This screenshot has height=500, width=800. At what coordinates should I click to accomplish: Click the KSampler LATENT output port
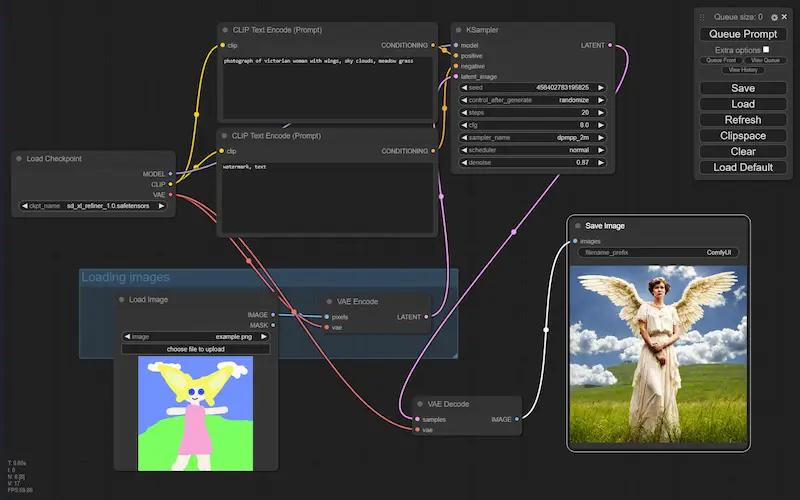click(610, 45)
